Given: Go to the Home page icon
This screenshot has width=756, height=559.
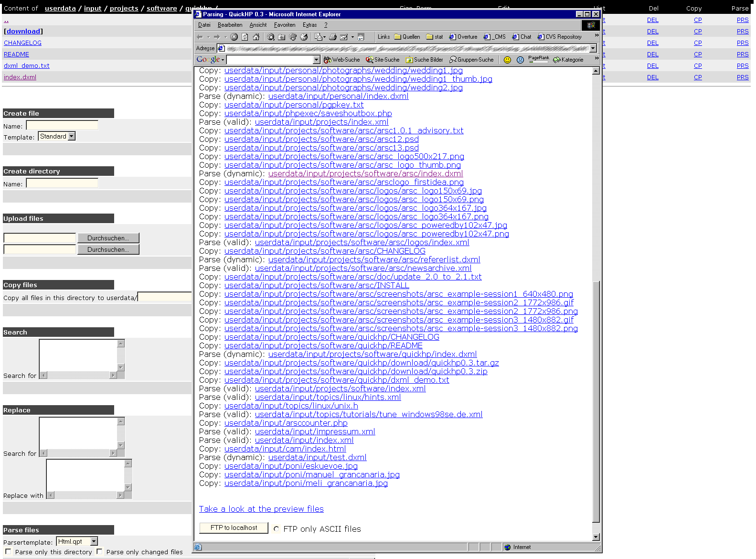Looking at the screenshot, I should tap(256, 37).
